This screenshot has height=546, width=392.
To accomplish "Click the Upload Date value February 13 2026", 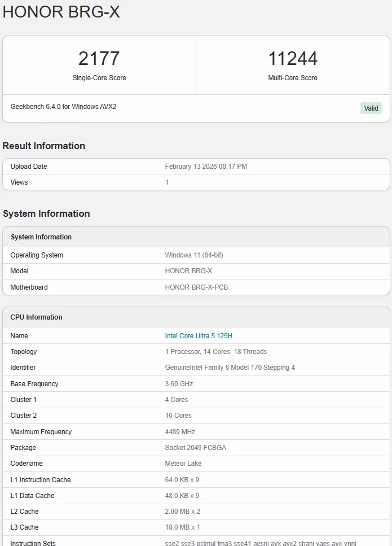I will pos(206,167).
